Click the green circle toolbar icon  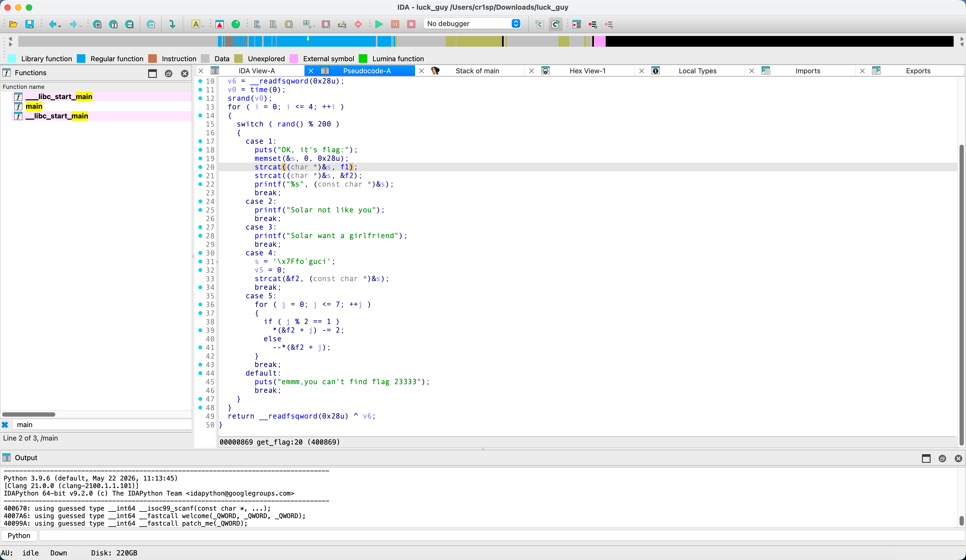[x=236, y=24]
